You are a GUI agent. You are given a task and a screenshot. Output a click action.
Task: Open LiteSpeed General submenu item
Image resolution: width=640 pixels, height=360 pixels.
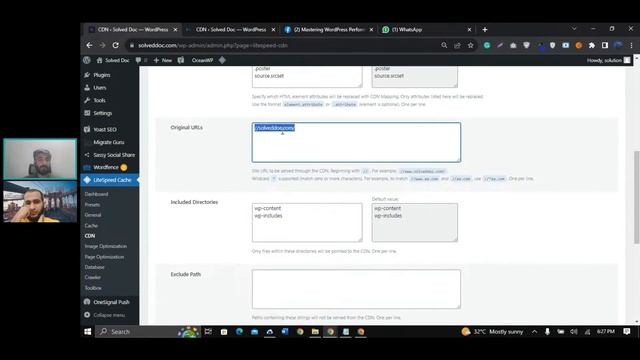pos(93,215)
